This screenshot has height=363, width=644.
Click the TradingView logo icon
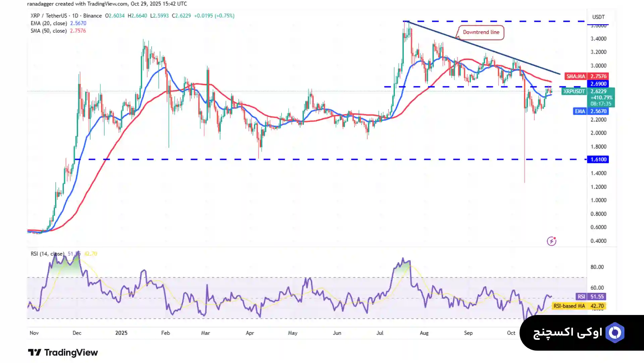[x=35, y=352]
